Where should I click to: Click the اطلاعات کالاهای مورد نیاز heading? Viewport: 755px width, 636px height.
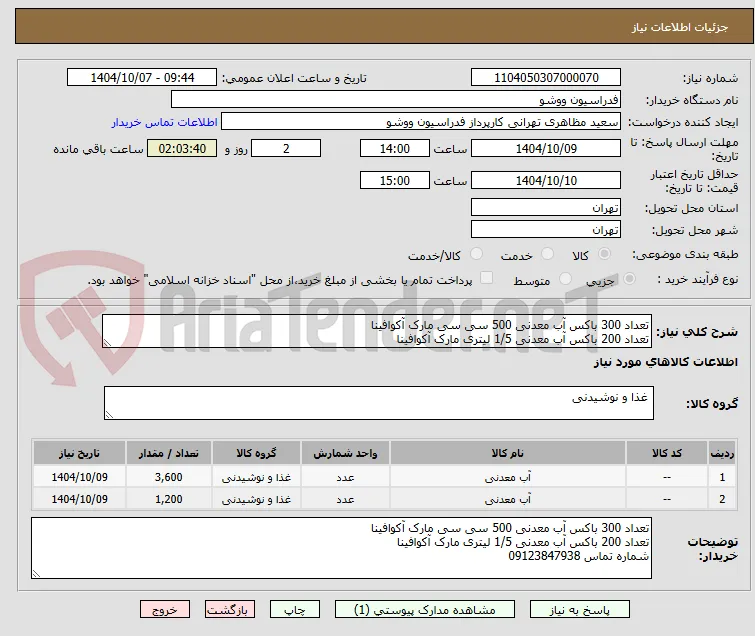click(665, 362)
